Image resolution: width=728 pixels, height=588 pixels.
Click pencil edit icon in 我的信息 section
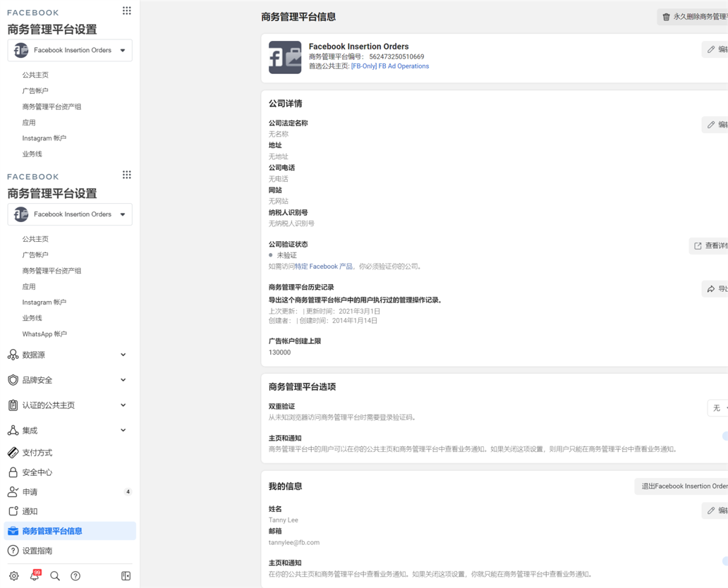tap(711, 510)
